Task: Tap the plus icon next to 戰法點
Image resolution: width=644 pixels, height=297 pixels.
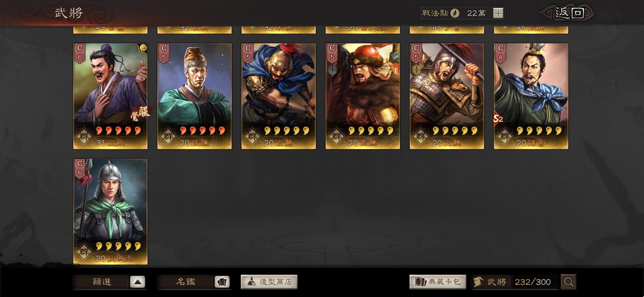Action: coord(498,13)
